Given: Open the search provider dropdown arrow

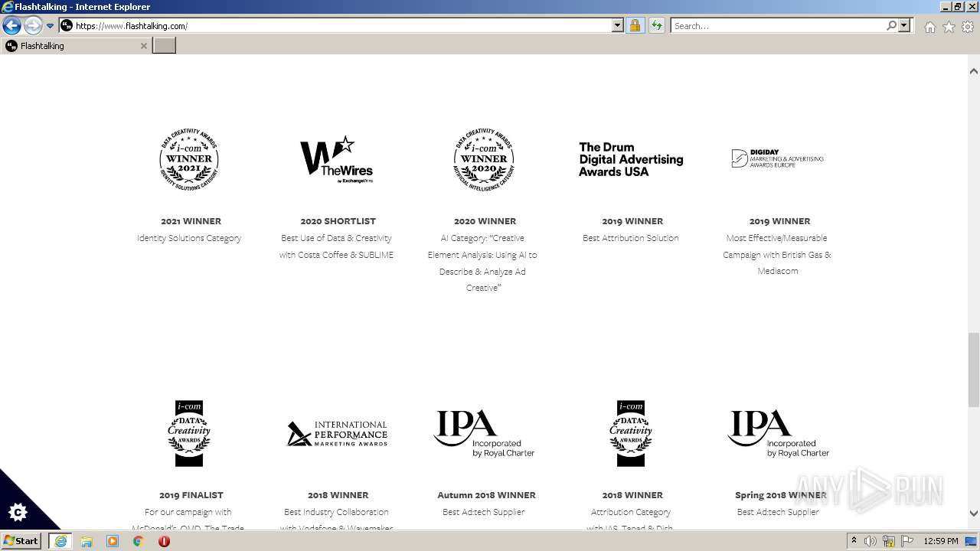Looking at the screenshot, I should [x=904, y=26].
